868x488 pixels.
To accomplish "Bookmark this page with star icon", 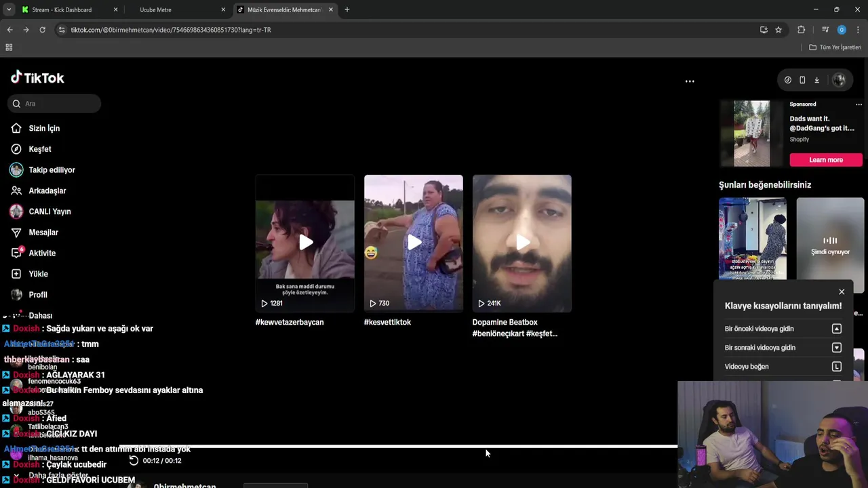I will click(x=778, y=30).
